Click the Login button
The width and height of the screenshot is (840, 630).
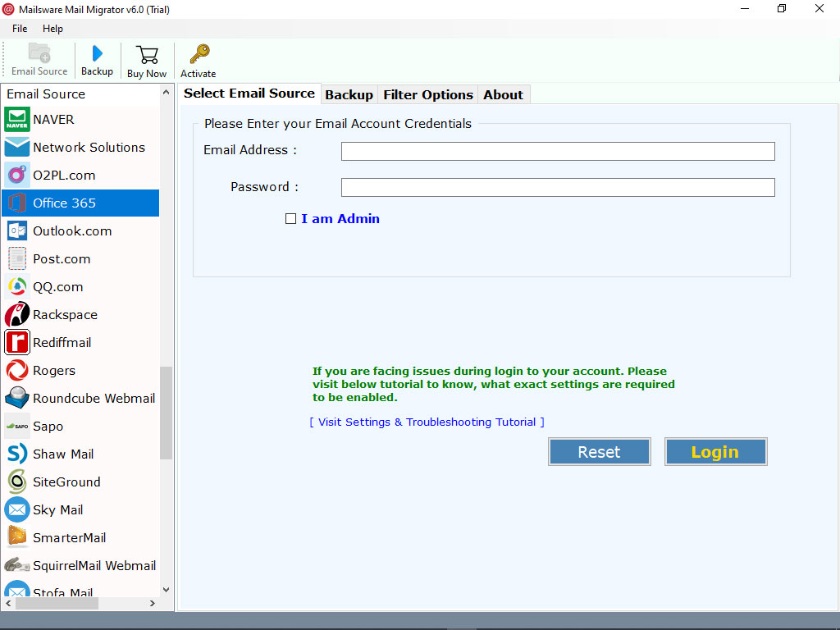(715, 452)
